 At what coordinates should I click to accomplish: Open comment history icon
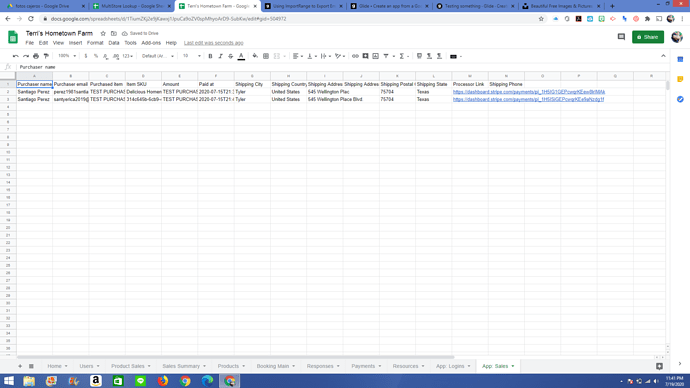point(621,37)
